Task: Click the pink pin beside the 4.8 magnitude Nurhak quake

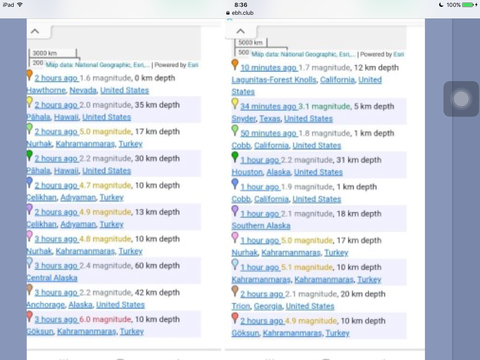Action: pos(29,236)
